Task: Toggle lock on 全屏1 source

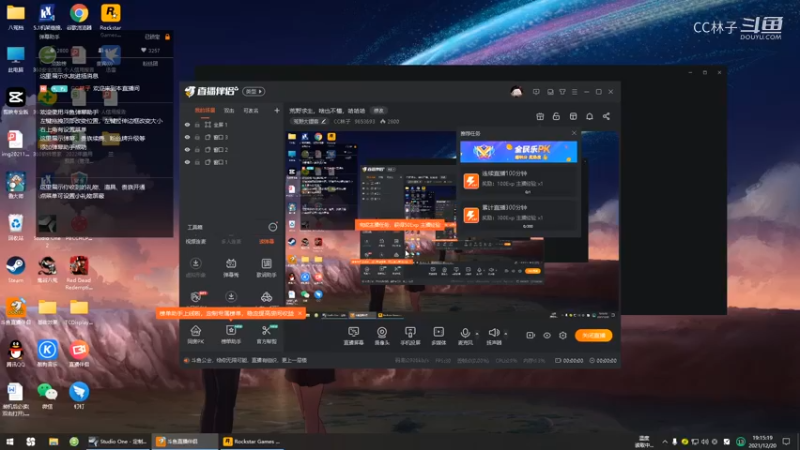Action: [x=197, y=124]
